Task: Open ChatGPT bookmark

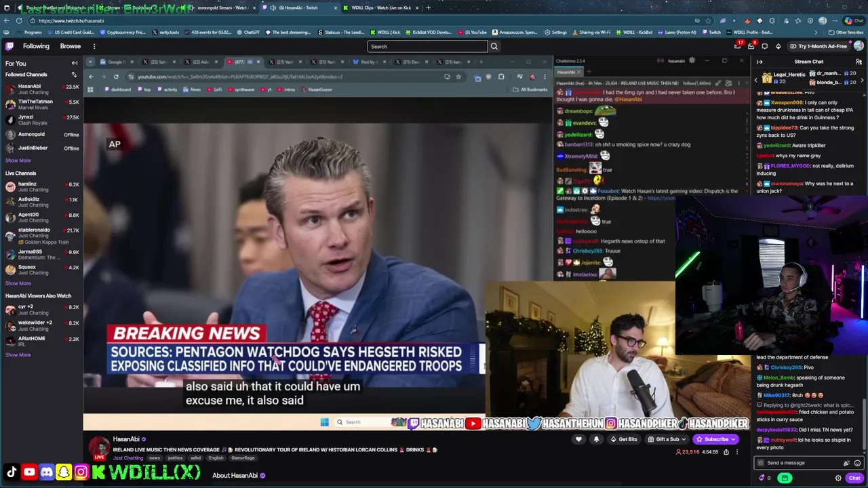Action: [248, 32]
